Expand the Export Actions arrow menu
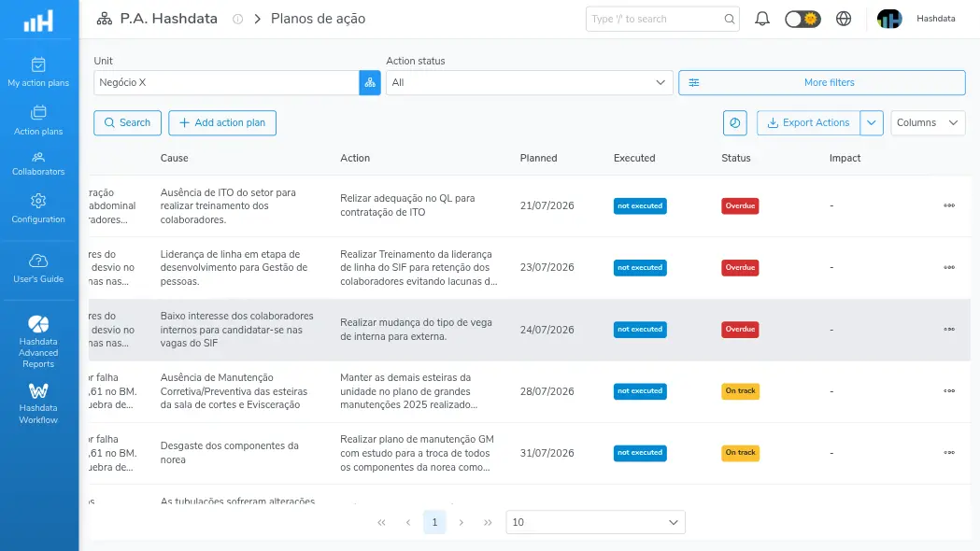Screen dimensions: 980x551 tap(872, 123)
